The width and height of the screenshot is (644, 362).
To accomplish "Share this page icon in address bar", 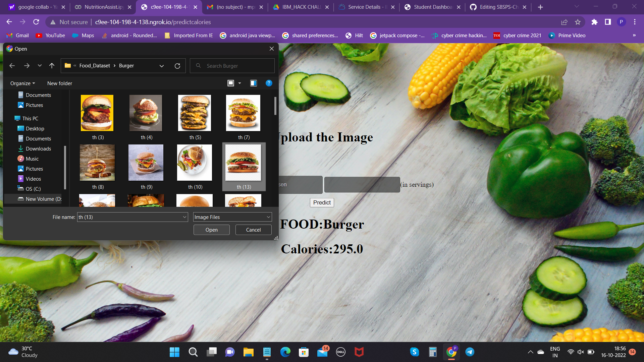I will (x=564, y=22).
